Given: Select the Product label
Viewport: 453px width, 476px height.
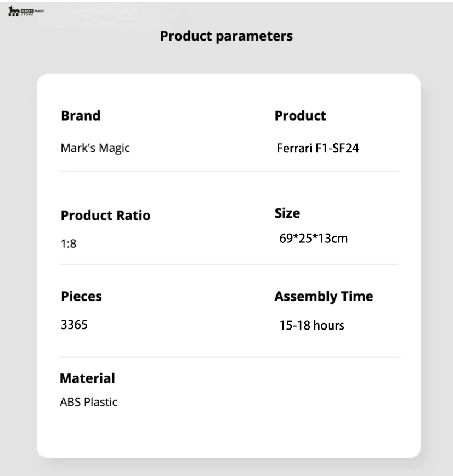Looking at the screenshot, I should [x=300, y=116].
